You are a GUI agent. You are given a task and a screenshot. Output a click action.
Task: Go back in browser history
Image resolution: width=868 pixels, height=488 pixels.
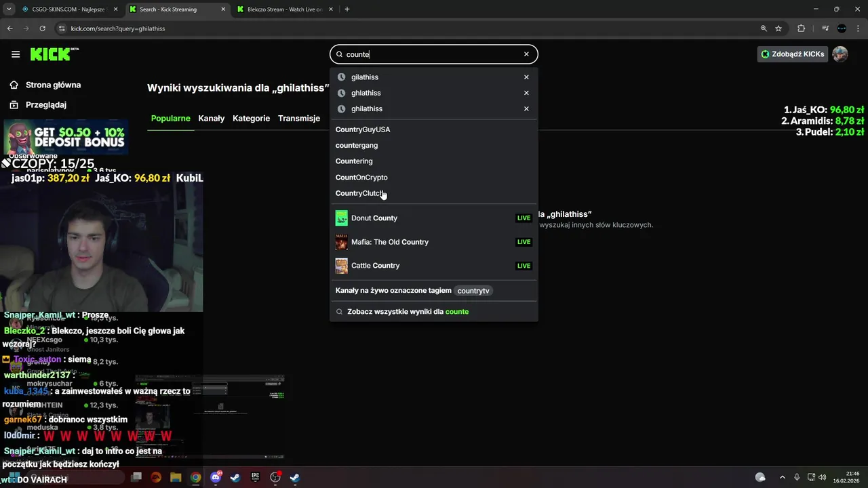10,28
